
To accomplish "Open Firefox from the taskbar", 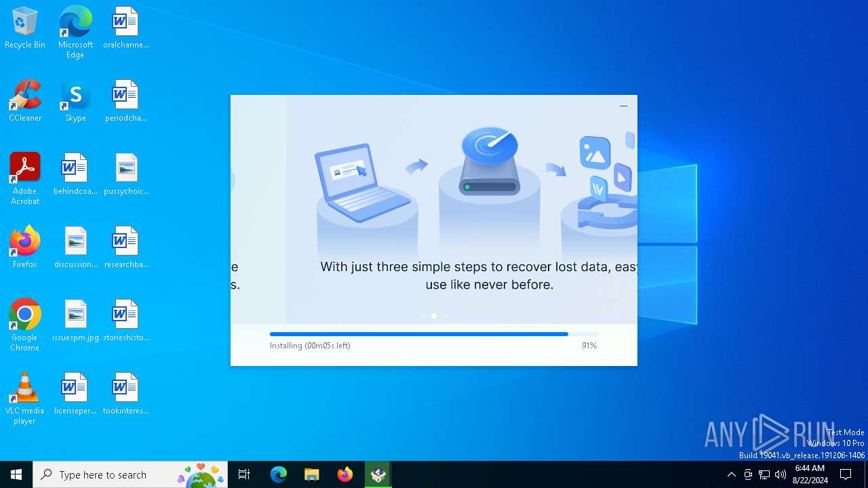I will (x=344, y=474).
